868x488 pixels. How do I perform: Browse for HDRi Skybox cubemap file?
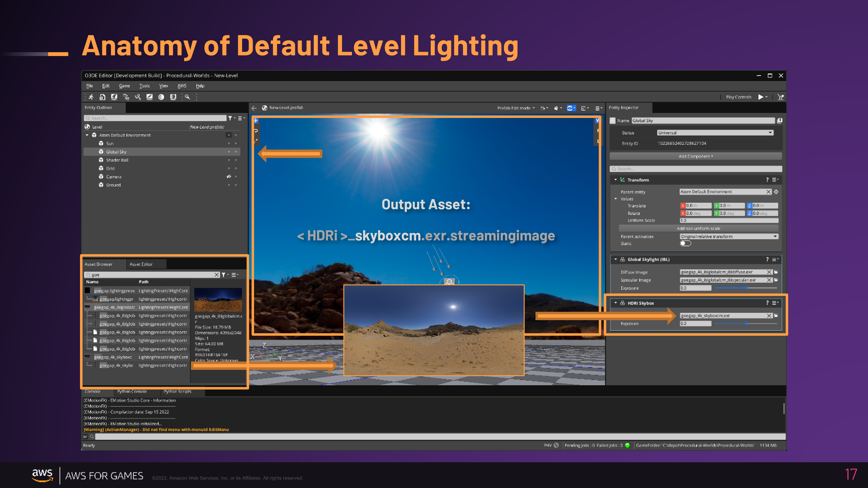776,316
